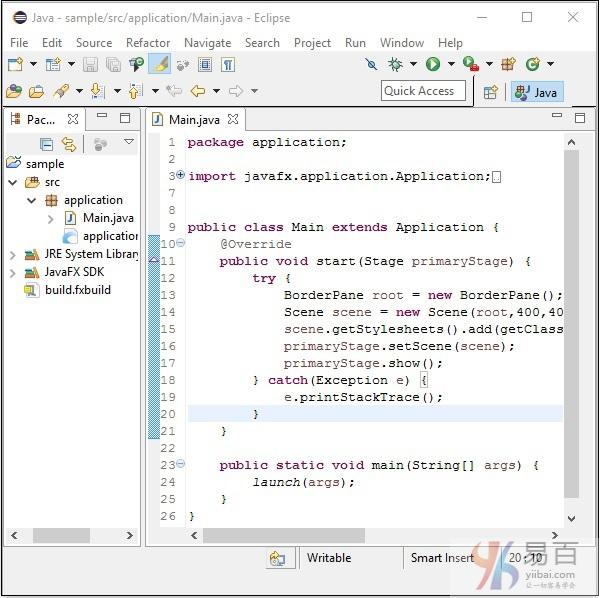Viewport: 600px width, 598px height.
Task: Click the Show Whitespace Characters pilcrow icon
Action: coord(228,64)
